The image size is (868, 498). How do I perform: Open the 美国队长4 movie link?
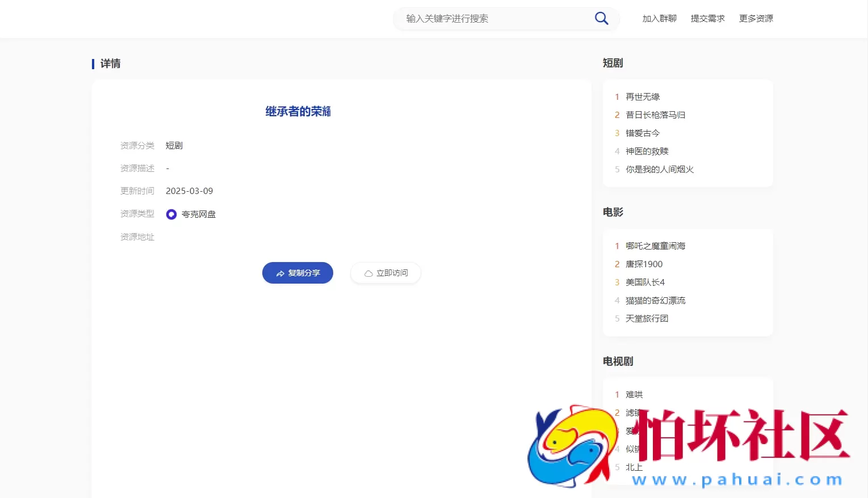coord(645,282)
